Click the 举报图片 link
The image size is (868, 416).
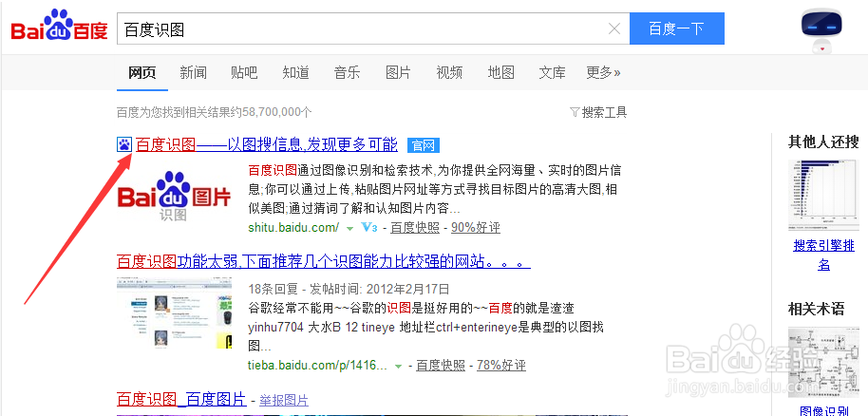[x=283, y=401]
